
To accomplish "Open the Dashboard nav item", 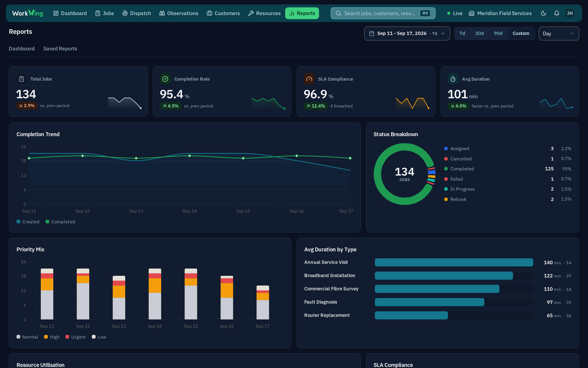I will pyautogui.click(x=70, y=13).
